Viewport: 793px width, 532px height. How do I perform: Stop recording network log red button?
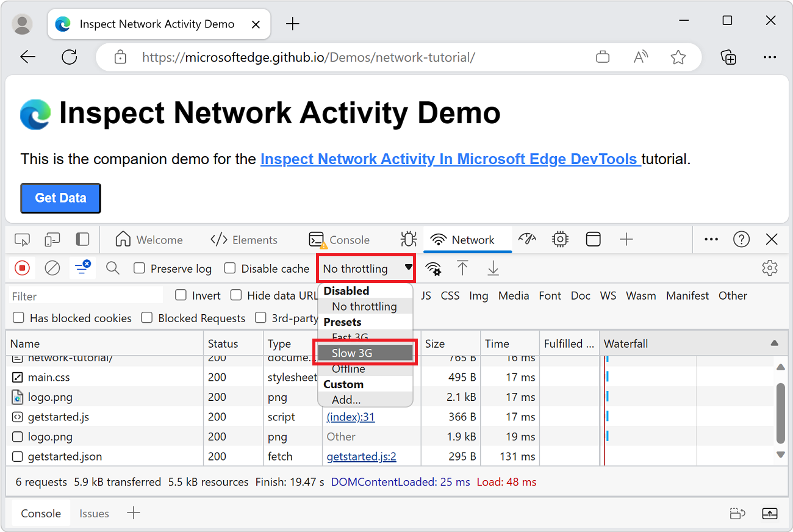pos(23,268)
